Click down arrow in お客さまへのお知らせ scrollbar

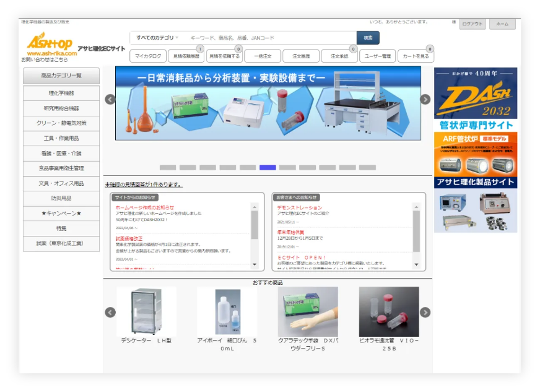(x=416, y=264)
